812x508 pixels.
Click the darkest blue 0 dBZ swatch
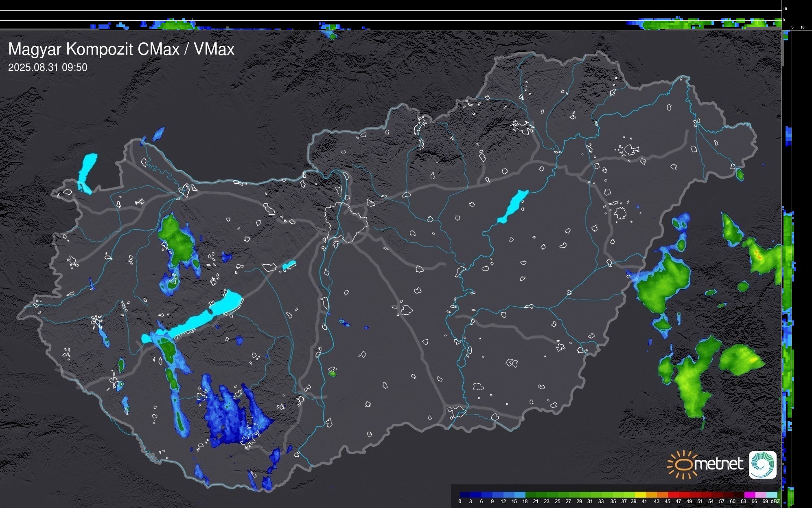[465, 495]
